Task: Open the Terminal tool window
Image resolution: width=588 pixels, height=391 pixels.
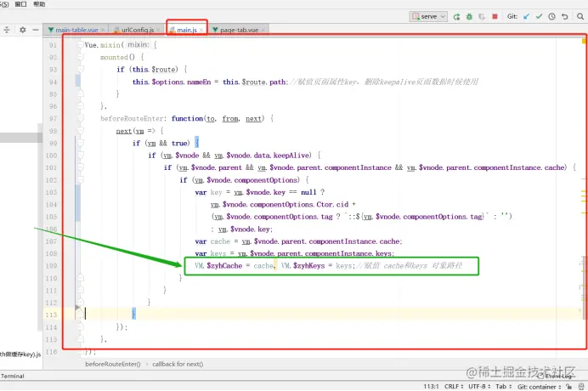Action: 13,376
